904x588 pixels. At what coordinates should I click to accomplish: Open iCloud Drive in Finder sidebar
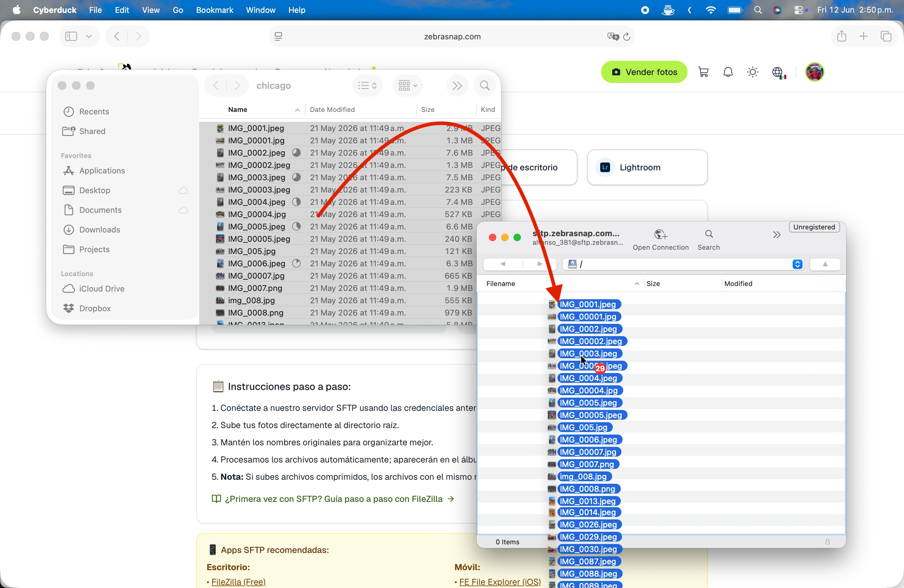[x=101, y=289]
